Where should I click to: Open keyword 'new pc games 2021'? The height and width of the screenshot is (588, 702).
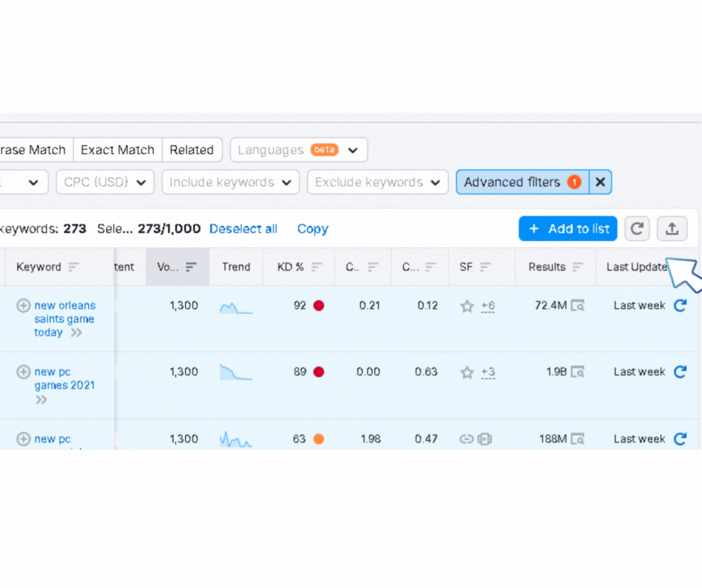[x=64, y=378]
